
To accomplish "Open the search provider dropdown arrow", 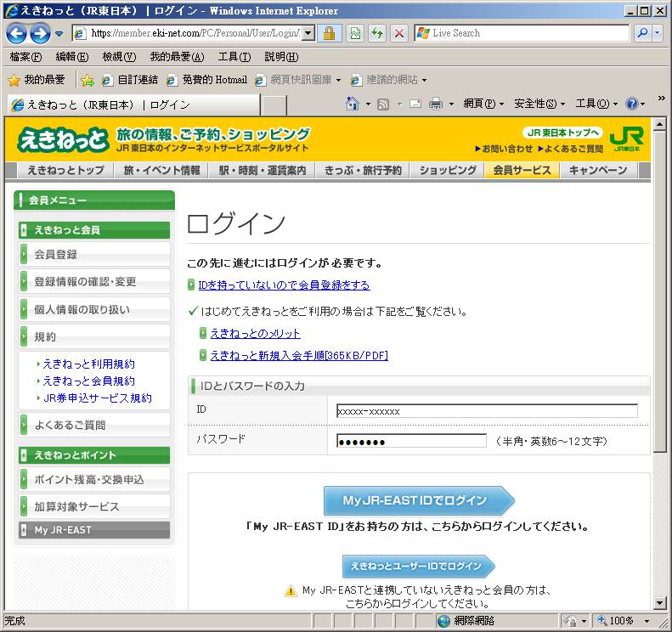I will point(658,33).
